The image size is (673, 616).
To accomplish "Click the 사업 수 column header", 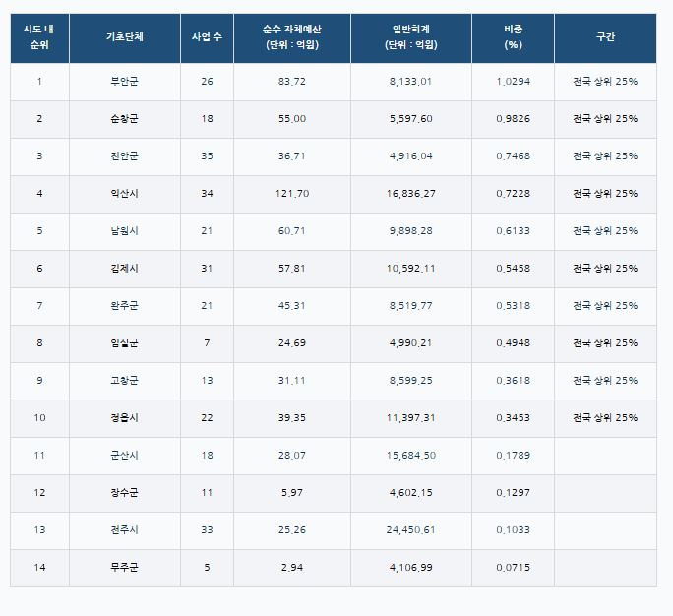I will pos(207,37).
